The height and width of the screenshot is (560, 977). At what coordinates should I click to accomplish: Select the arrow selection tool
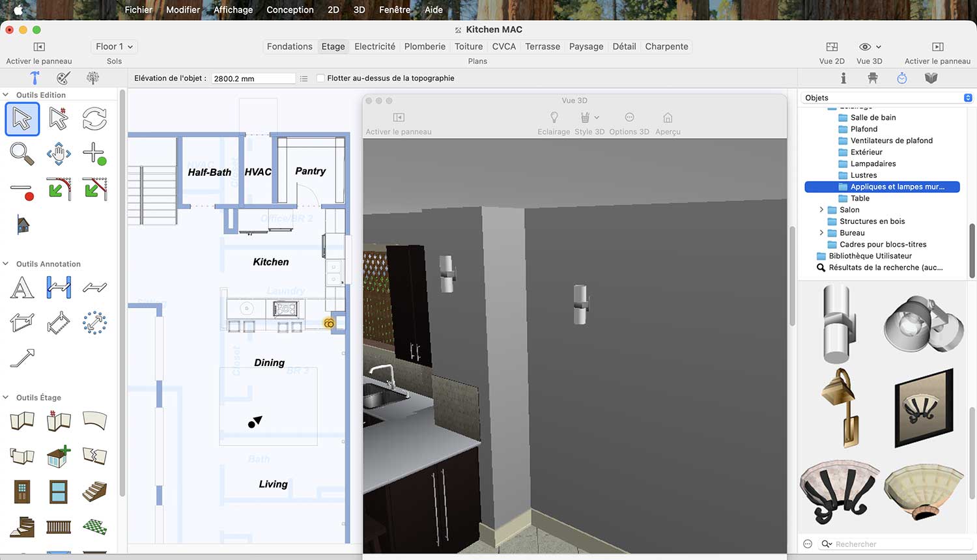pos(22,119)
